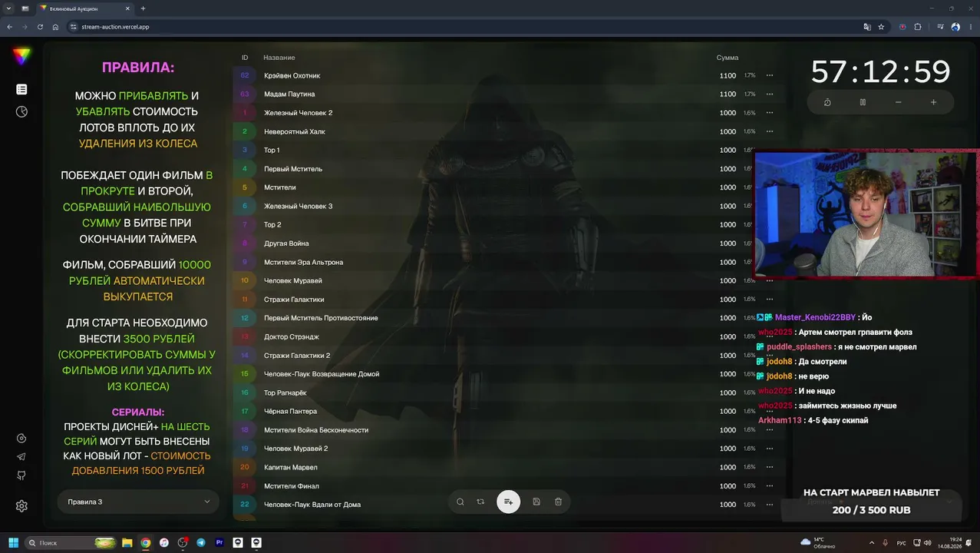Reset the auction timer
Viewport: 980px width, 553px height.
[x=827, y=102]
